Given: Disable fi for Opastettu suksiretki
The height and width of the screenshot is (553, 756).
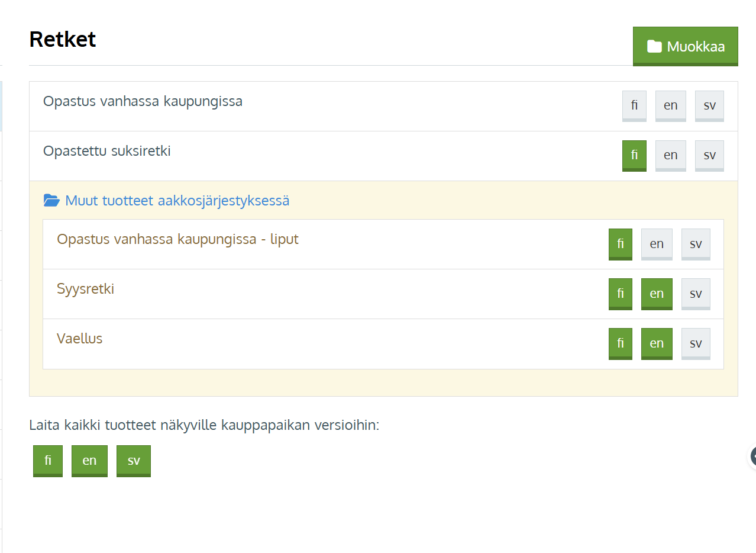Looking at the screenshot, I should click(634, 155).
